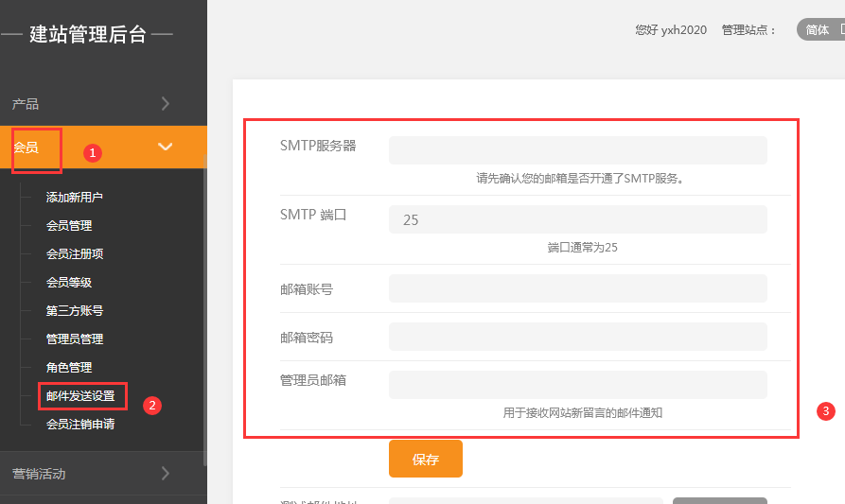Click the SMTP服务器 input field
Screen dimensions: 845x504
click(577, 150)
